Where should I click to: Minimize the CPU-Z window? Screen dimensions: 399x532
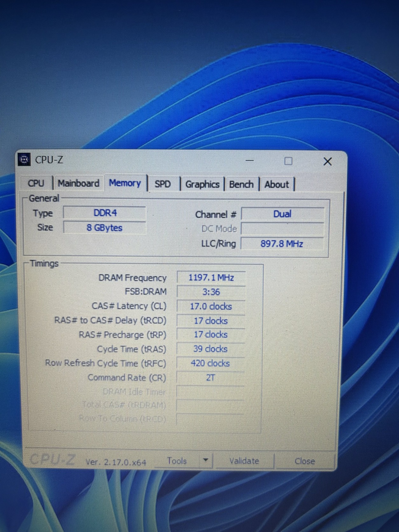[x=250, y=161]
